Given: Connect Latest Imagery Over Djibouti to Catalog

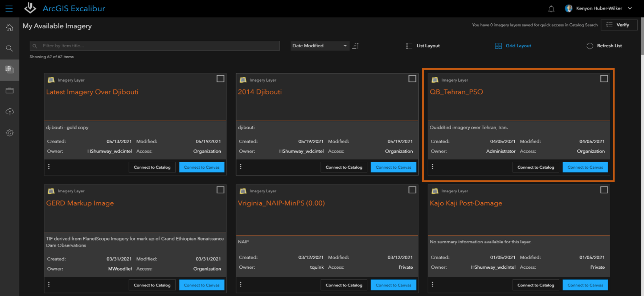Looking at the screenshot, I should pos(152,167).
